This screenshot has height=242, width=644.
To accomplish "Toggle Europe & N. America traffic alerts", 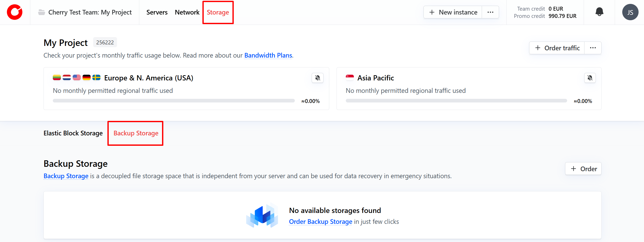I will coord(318,78).
